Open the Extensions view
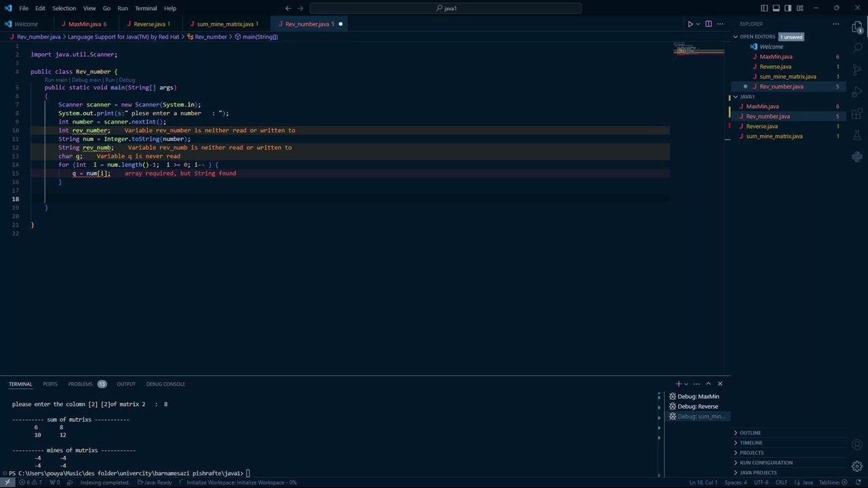 [x=857, y=113]
